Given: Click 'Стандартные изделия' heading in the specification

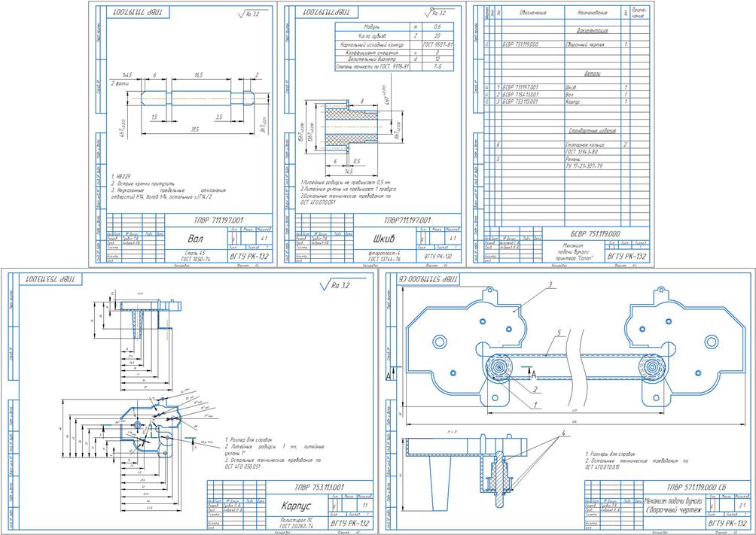Looking at the screenshot, I should tap(593, 131).
